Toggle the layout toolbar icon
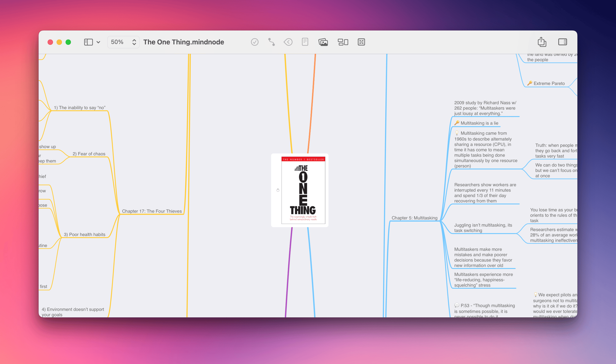 (x=343, y=42)
